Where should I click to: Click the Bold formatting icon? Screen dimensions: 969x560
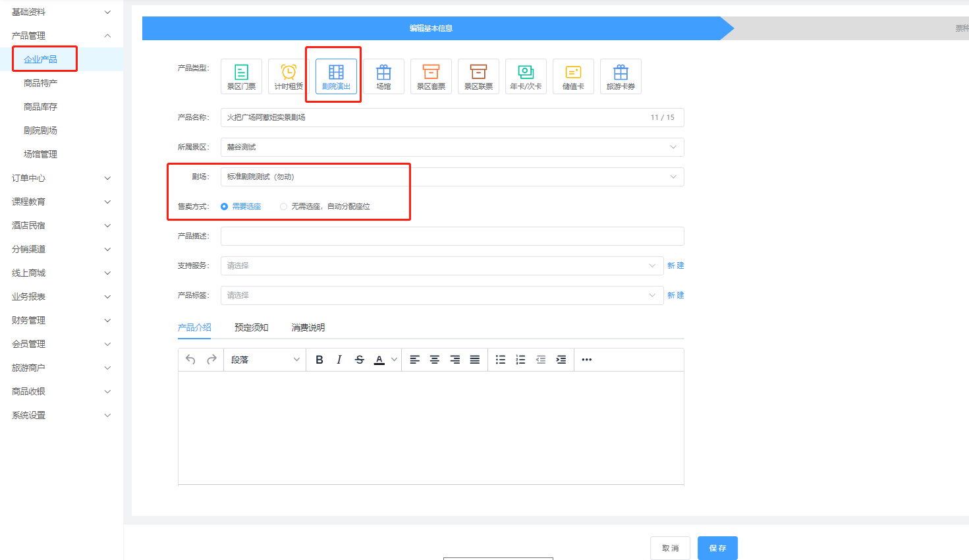[319, 360]
